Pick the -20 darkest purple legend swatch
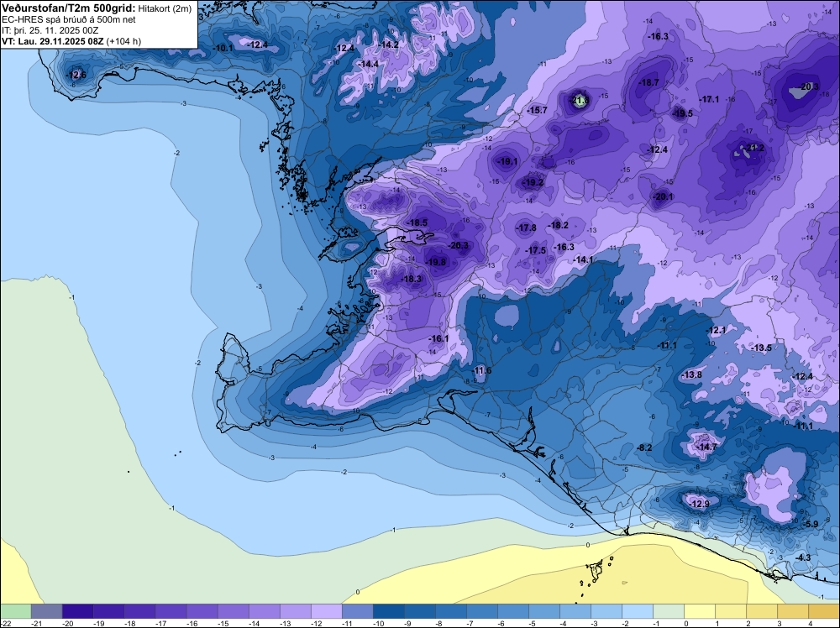This screenshot has width=840, height=628. pos(77,611)
